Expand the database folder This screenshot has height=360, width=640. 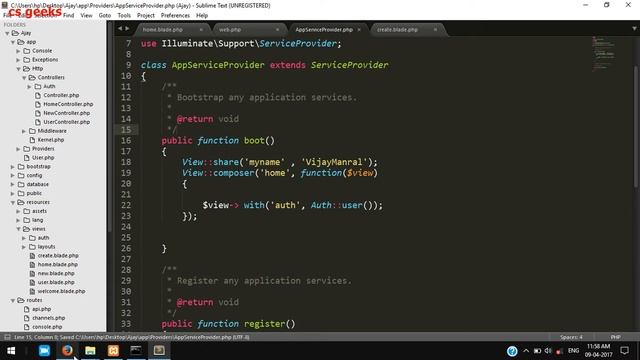tap(13, 184)
